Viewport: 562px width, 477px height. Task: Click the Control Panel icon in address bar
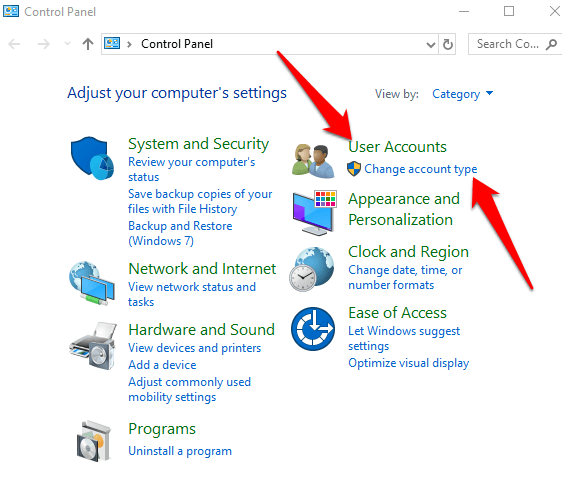coord(112,44)
